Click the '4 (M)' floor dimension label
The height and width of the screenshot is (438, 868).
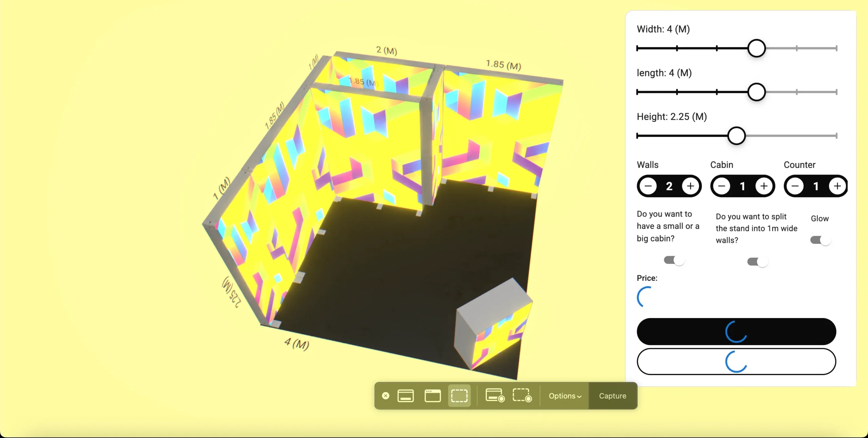[x=297, y=344]
